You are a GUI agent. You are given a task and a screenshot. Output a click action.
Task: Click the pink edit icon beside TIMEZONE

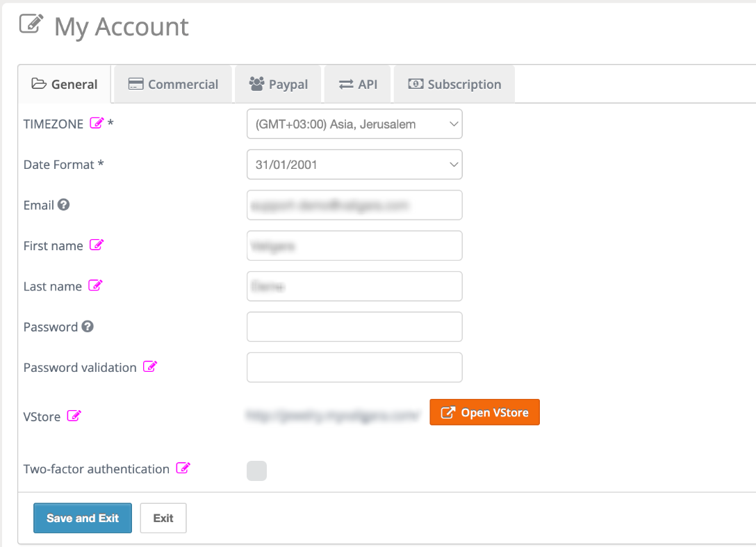click(x=97, y=123)
